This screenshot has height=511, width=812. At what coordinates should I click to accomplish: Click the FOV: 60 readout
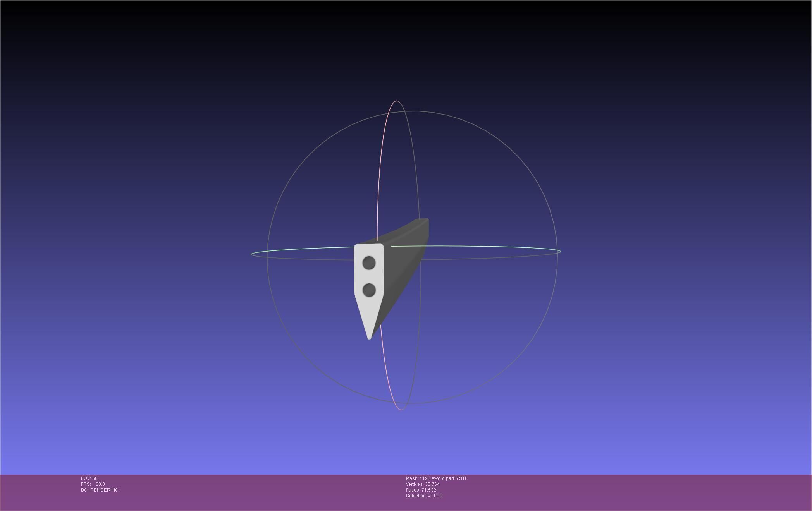[x=89, y=478]
